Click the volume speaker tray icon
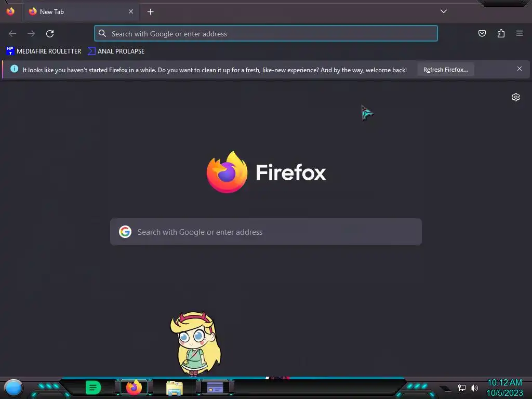Image resolution: width=532 pixels, height=399 pixels. [474, 388]
